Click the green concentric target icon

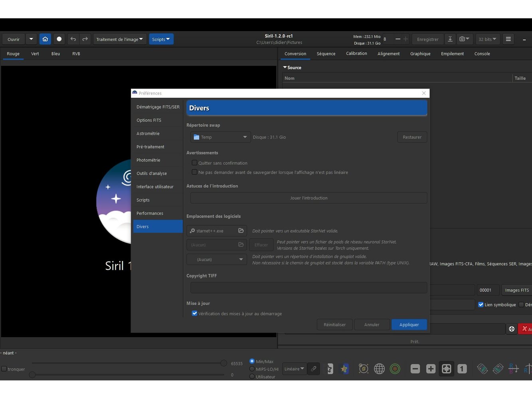click(395, 369)
